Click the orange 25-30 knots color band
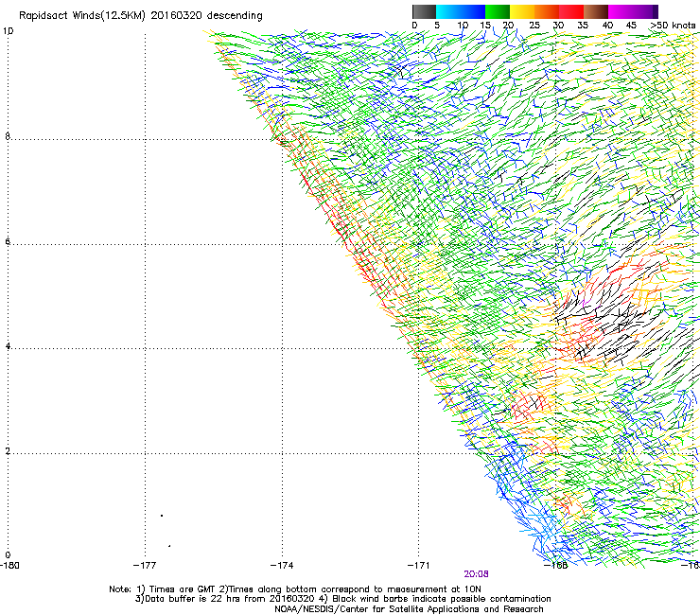700x615 pixels. coord(547,11)
